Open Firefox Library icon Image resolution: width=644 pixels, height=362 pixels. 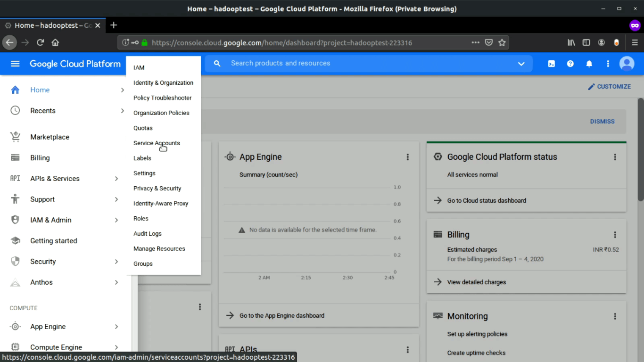coord(571,42)
